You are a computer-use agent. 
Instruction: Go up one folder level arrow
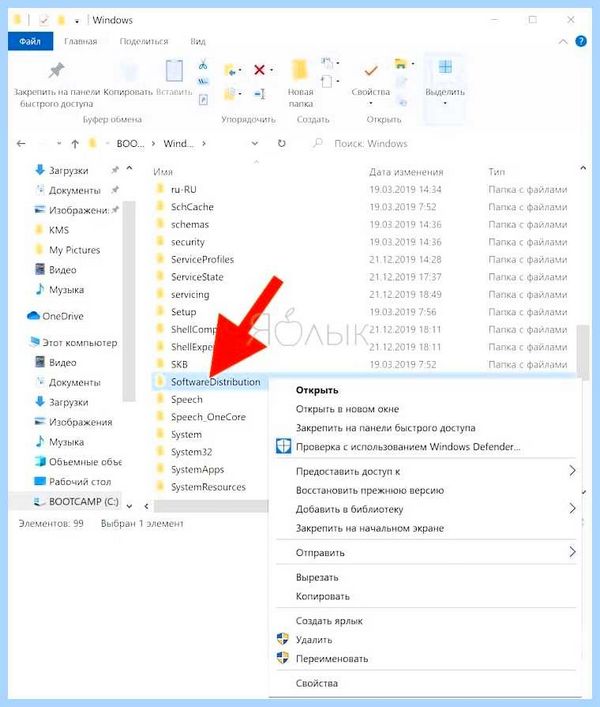tap(75, 144)
